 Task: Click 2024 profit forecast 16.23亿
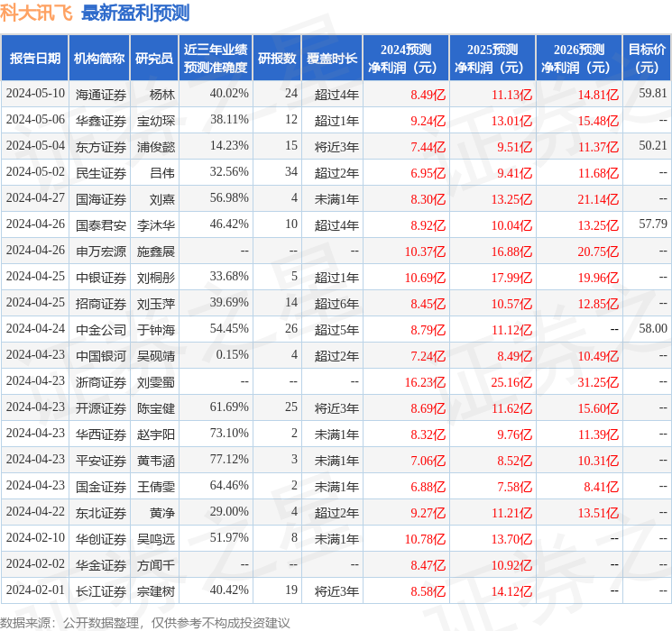click(425, 381)
